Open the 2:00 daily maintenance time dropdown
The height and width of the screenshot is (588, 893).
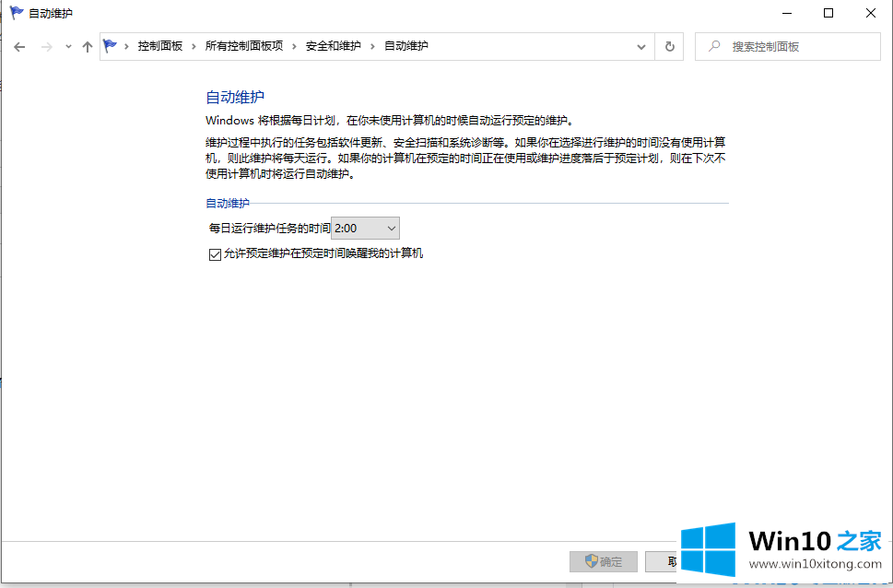click(365, 228)
